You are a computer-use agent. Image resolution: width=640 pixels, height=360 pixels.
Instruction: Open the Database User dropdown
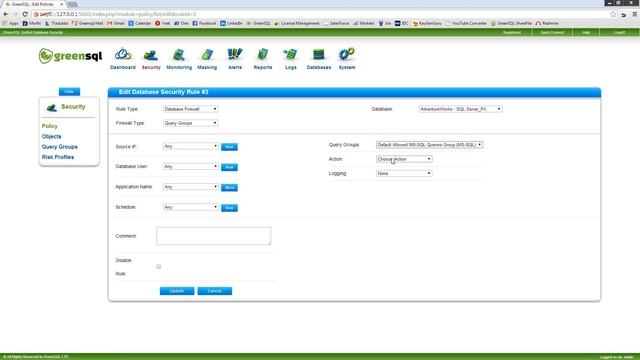click(190, 167)
